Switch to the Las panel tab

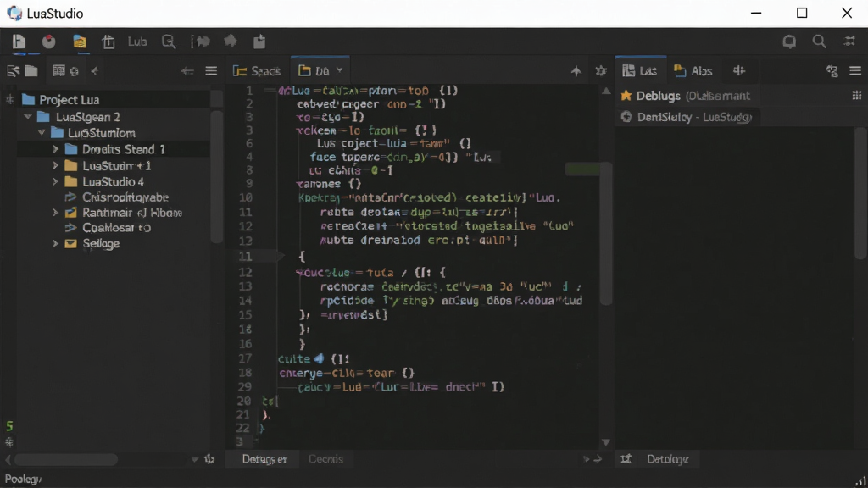(x=640, y=71)
